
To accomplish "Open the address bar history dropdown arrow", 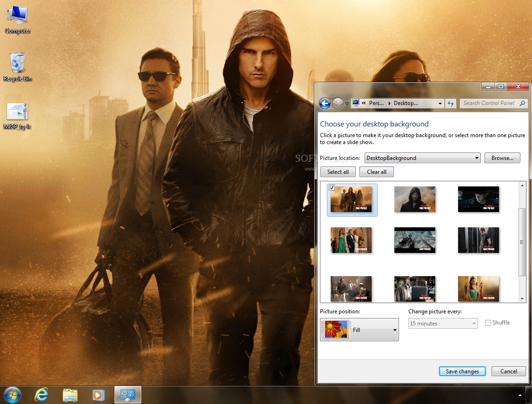I will coord(440,103).
